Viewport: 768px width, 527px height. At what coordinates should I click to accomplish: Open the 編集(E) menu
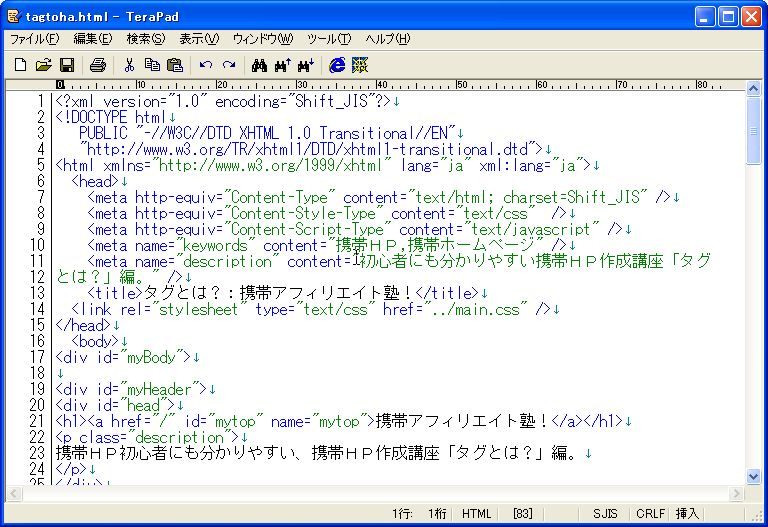93,39
